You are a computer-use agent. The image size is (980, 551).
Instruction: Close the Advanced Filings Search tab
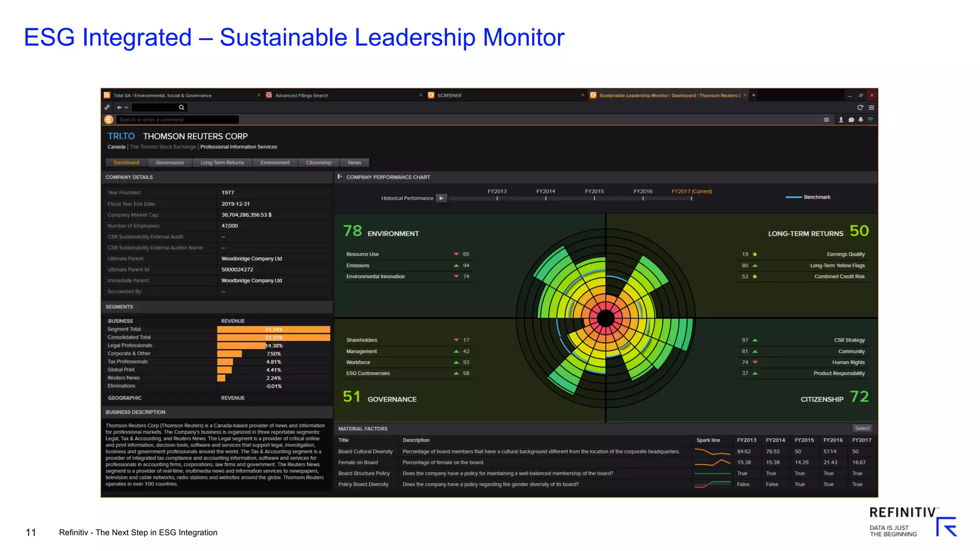421,95
